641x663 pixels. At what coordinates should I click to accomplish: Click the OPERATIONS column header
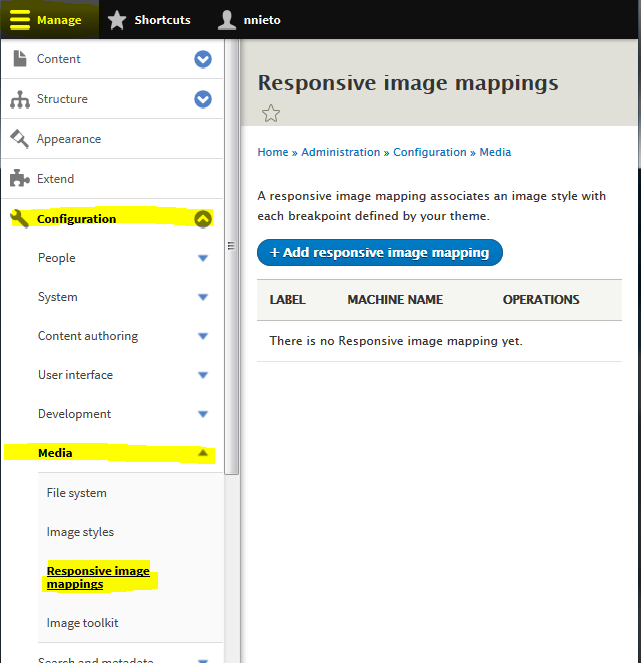541,300
